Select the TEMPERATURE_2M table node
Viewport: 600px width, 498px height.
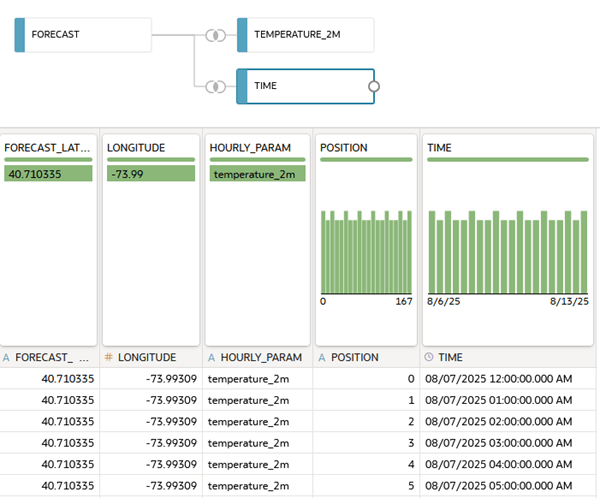[305, 35]
